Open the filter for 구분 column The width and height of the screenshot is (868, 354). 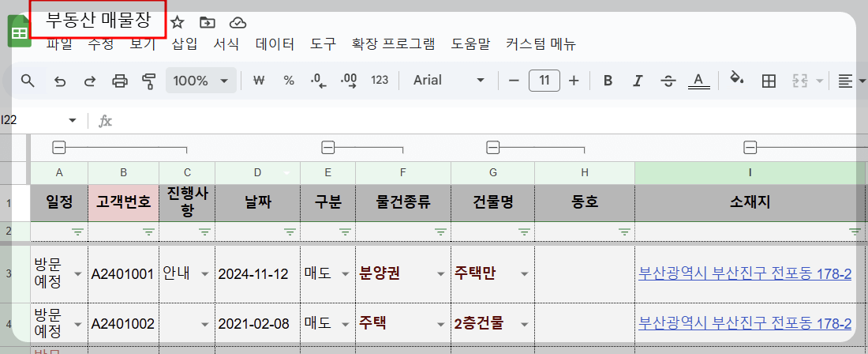point(346,232)
